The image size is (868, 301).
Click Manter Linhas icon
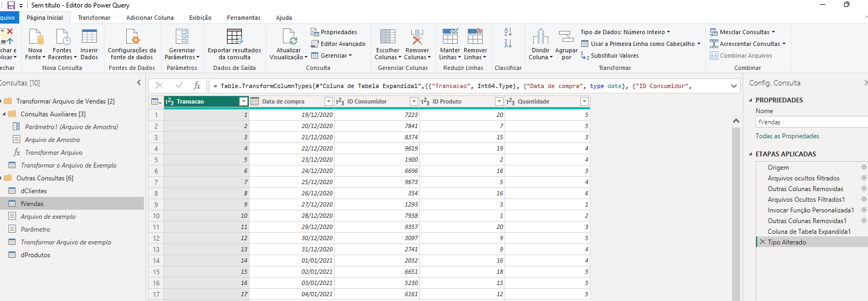click(450, 37)
